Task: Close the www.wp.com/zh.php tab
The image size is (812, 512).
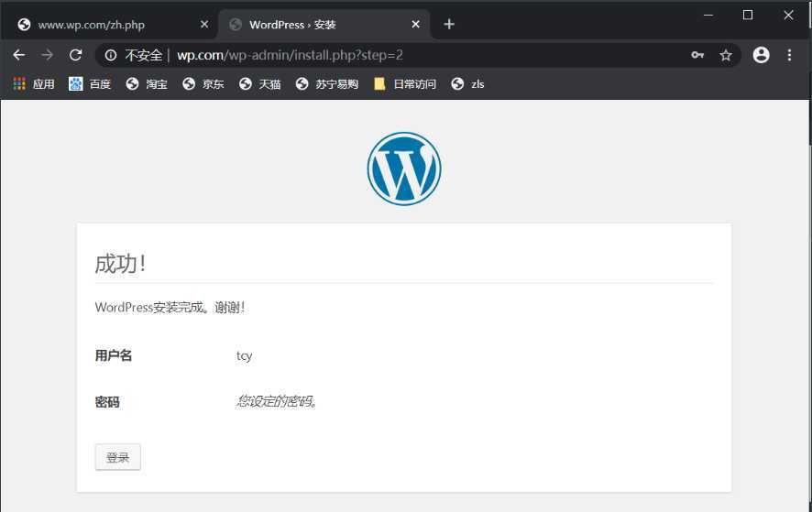Action: 204,25
